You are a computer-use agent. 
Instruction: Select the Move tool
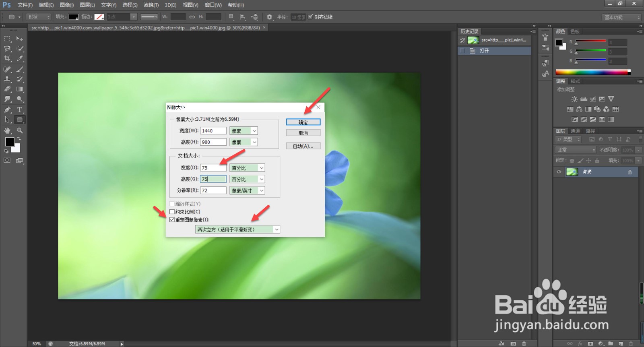tap(19, 39)
